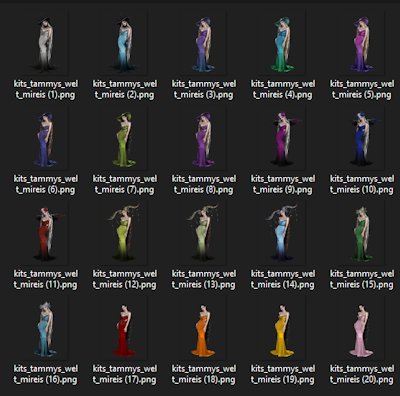400x396 pixels.
Task: Click the teal-green dress thumbnail file (4)
Action: (x=283, y=43)
